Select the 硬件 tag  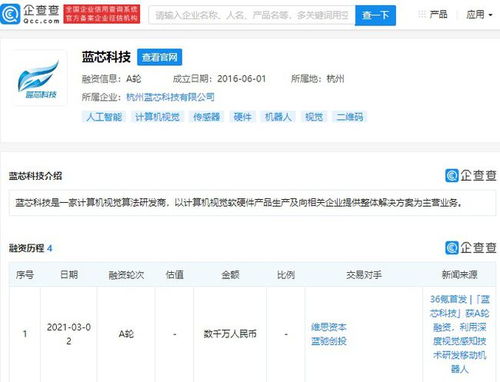tap(242, 117)
